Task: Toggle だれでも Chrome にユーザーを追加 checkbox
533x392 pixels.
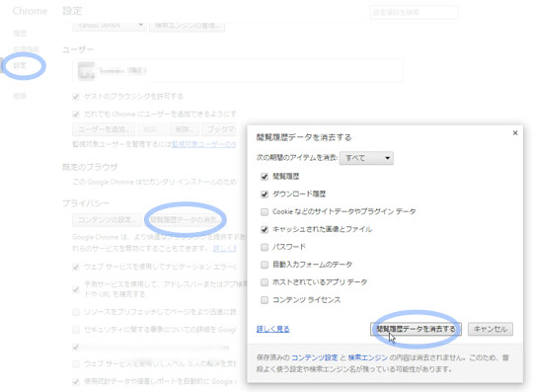Action: (x=76, y=115)
